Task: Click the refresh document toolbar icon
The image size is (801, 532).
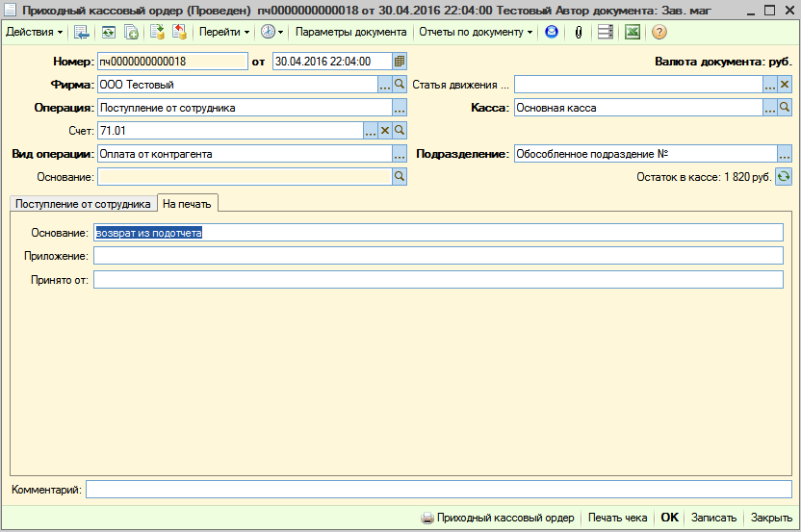Action: 108,32
